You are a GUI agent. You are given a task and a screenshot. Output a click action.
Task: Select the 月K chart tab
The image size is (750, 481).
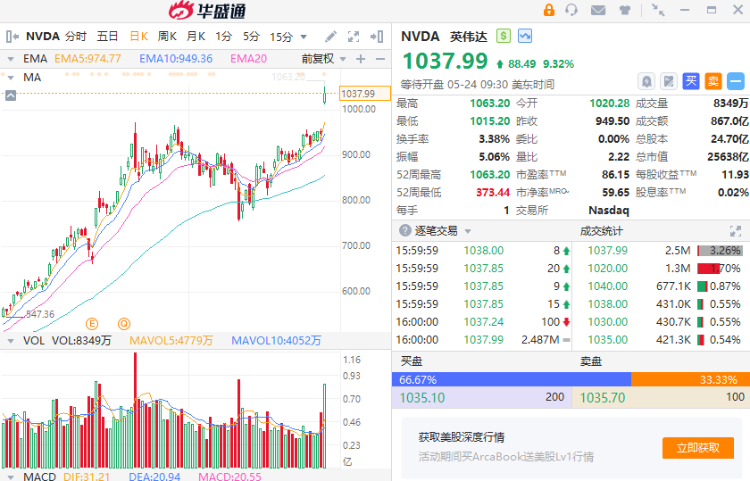(196, 36)
